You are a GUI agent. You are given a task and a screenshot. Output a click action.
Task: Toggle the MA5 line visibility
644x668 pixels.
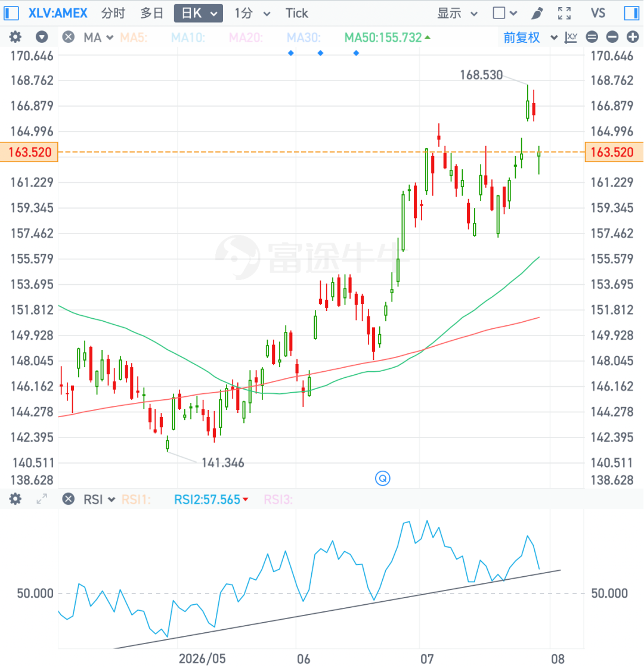click(x=134, y=38)
